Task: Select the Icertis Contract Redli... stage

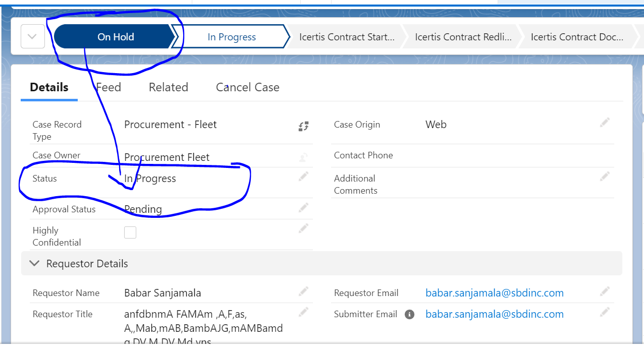Action: coord(463,37)
